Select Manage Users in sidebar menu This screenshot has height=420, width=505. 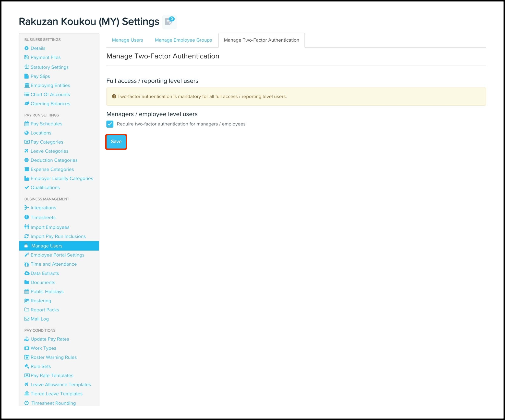click(47, 246)
